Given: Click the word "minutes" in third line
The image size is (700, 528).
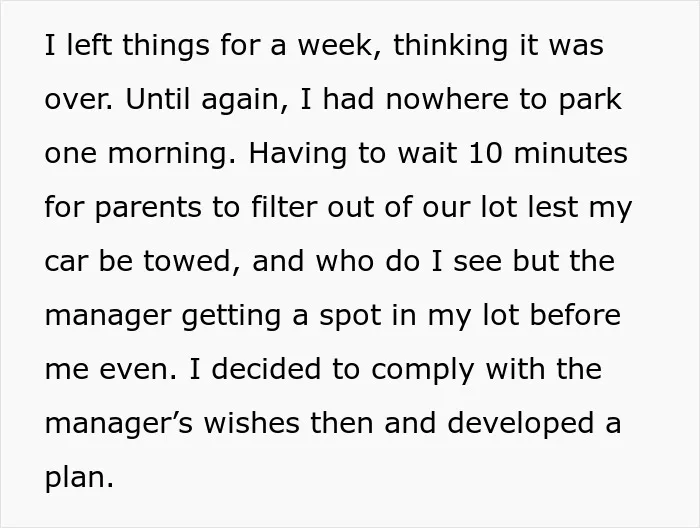Looking at the screenshot, I should point(571,153).
